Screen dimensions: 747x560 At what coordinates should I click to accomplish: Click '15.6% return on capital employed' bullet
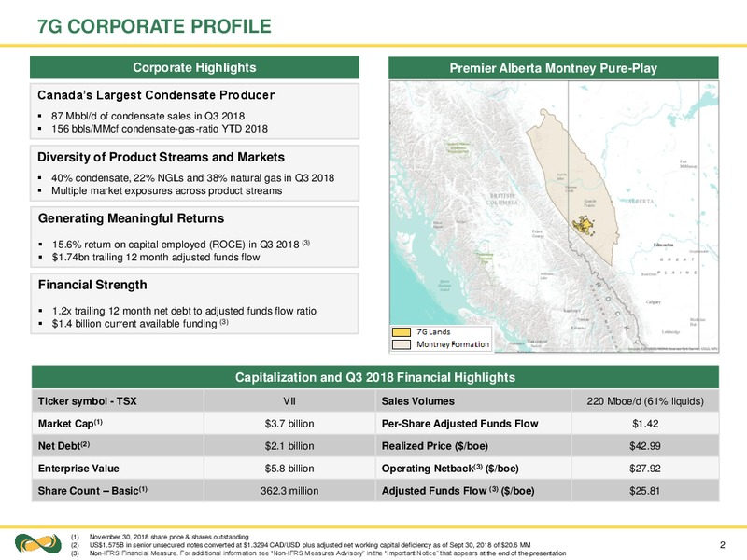point(180,245)
